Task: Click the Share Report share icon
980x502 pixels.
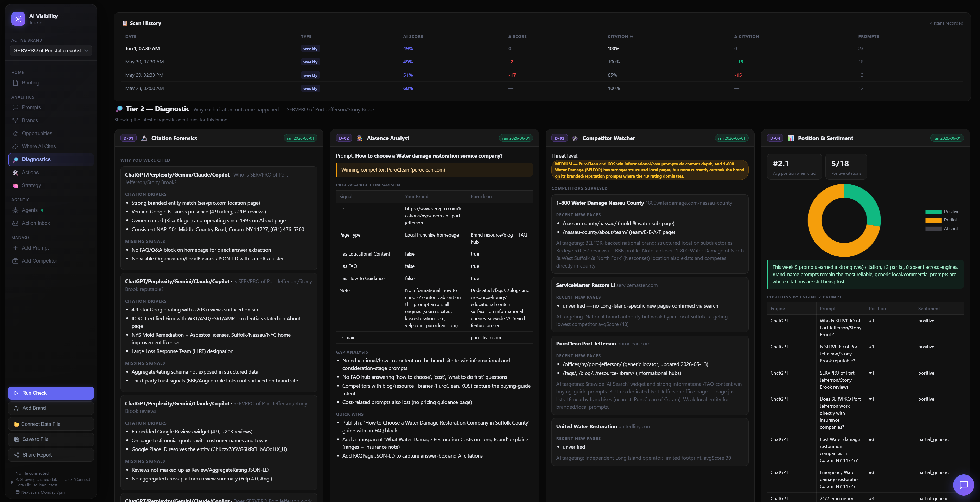Action: coord(17,455)
